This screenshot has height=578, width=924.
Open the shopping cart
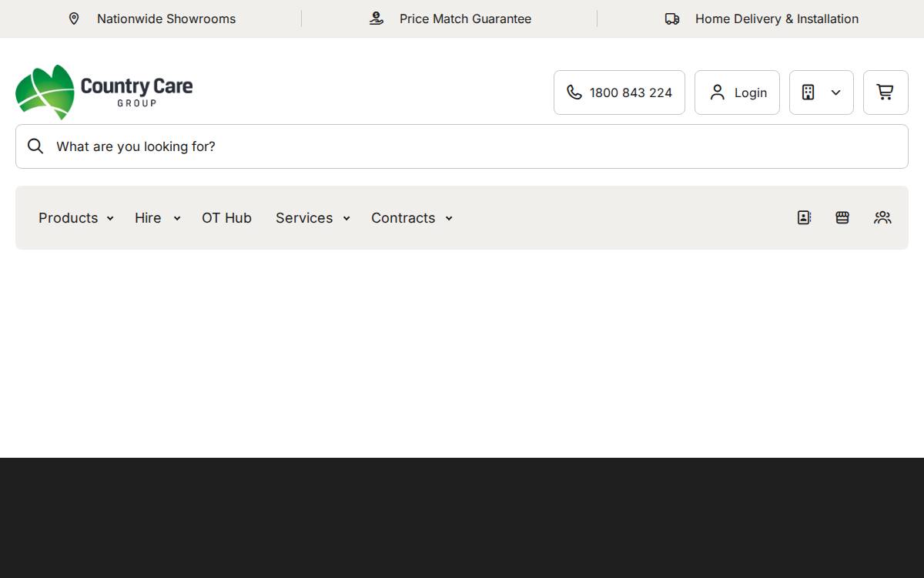tap(885, 92)
